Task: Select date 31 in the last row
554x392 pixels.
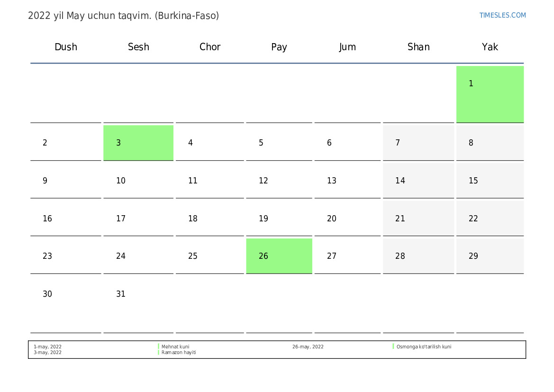Action: (121, 294)
